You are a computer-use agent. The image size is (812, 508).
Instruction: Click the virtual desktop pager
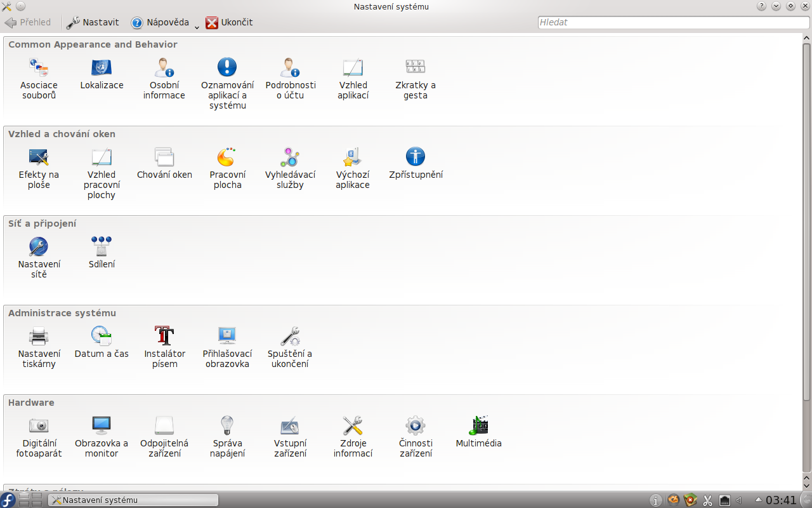[30, 500]
